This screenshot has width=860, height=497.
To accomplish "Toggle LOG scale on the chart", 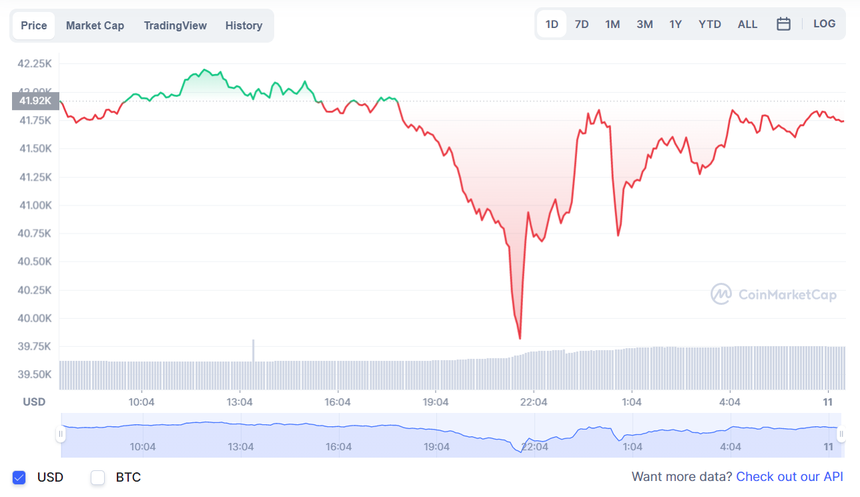I will [x=824, y=24].
